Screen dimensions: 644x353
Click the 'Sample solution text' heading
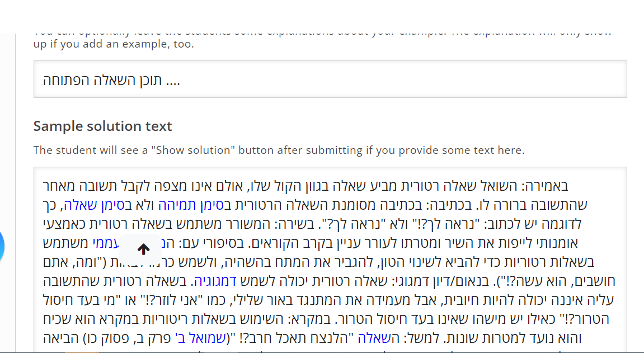103,126
